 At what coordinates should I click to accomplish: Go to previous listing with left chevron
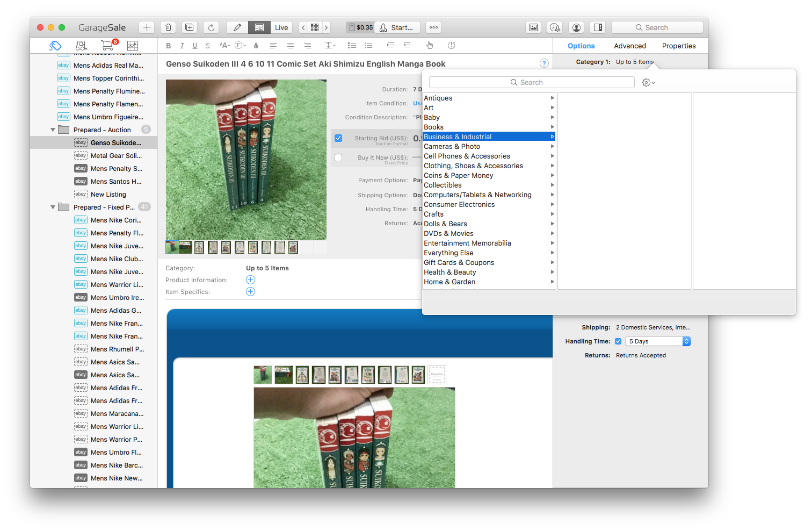pyautogui.click(x=303, y=27)
